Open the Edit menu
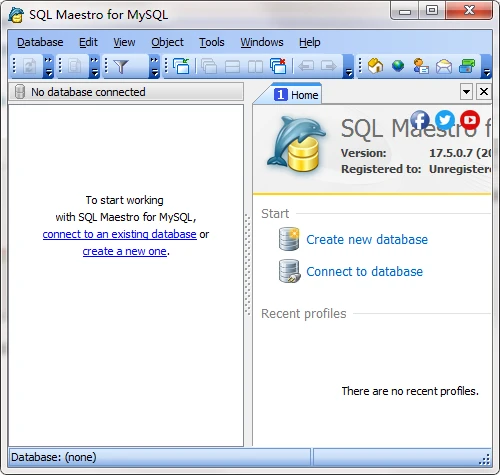Image resolution: width=500 pixels, height=475 pixels. pos(88,42)
